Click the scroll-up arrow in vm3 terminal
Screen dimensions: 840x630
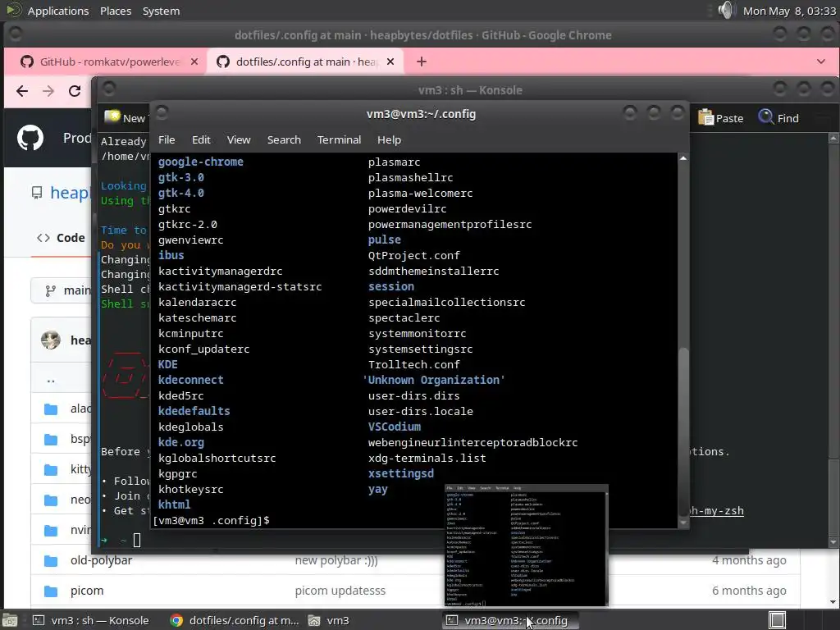683,158
